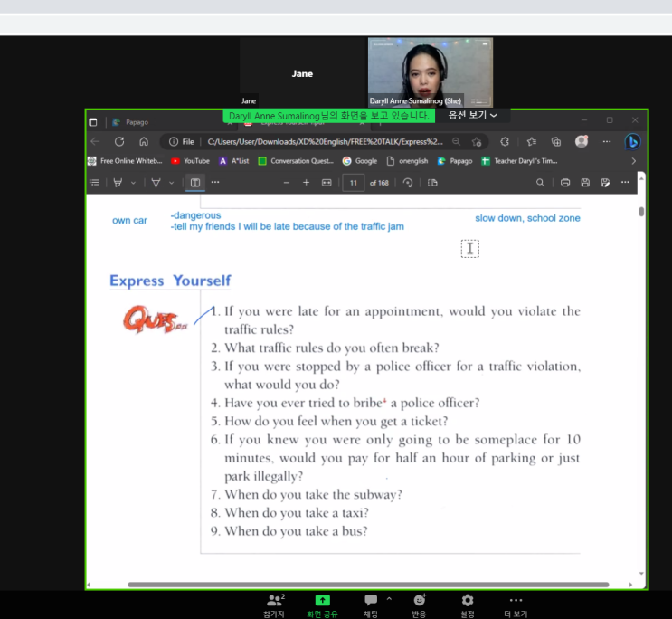Click Jane's participant video tile

pos(302,72)
